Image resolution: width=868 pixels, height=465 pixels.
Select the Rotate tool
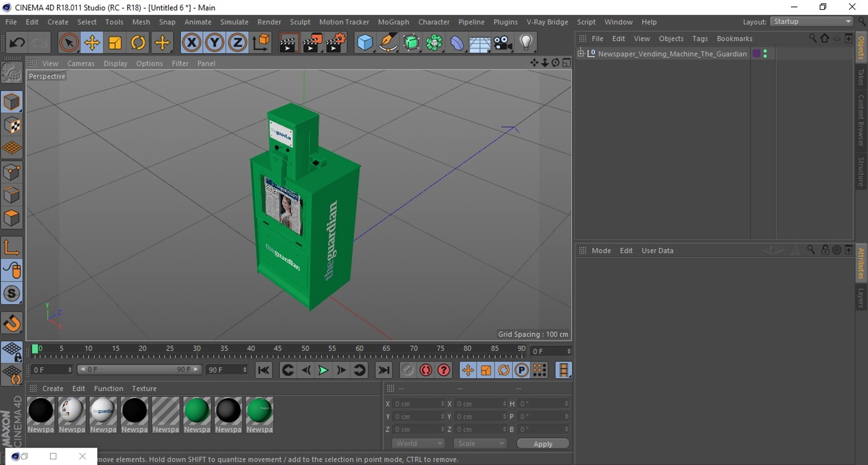(x=138, y=43)
